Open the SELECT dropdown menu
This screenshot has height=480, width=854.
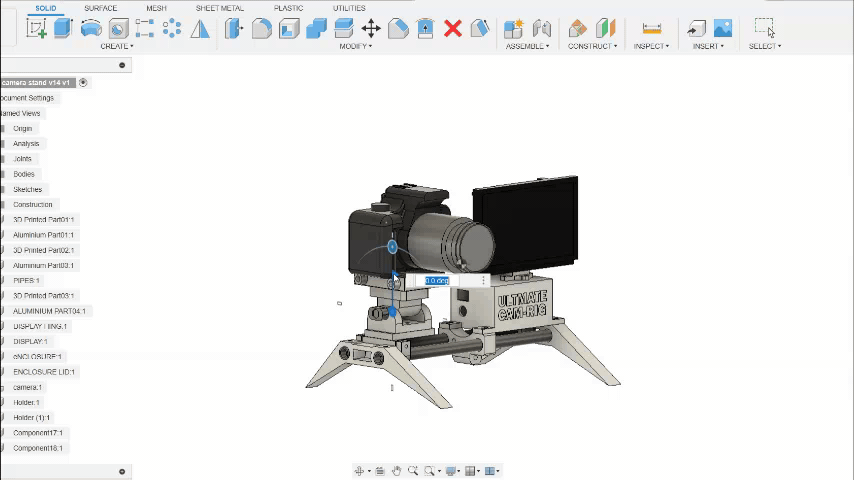[x=765, y=46]
